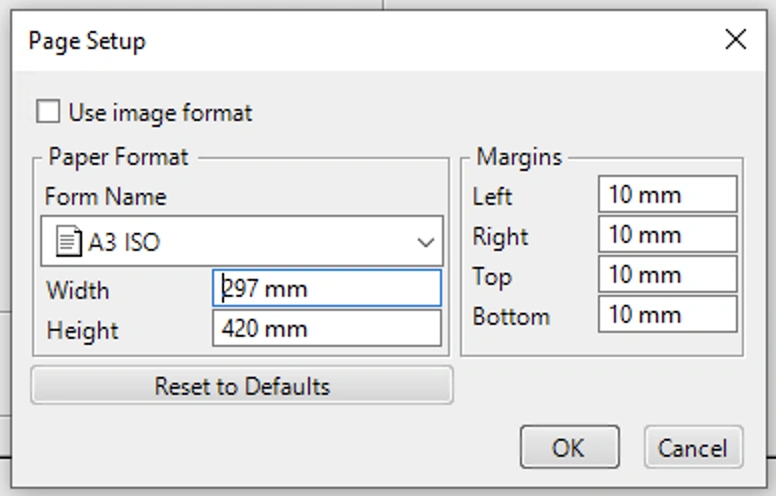Click the "Form Name" label text

click(x=105, y=196)
